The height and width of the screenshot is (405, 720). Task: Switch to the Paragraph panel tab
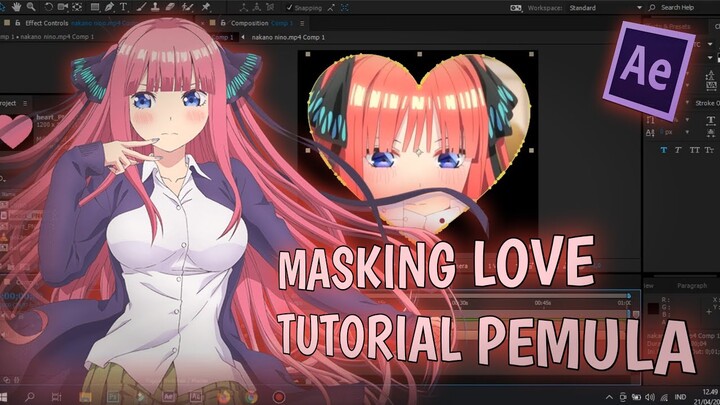(x=692, y=286)
